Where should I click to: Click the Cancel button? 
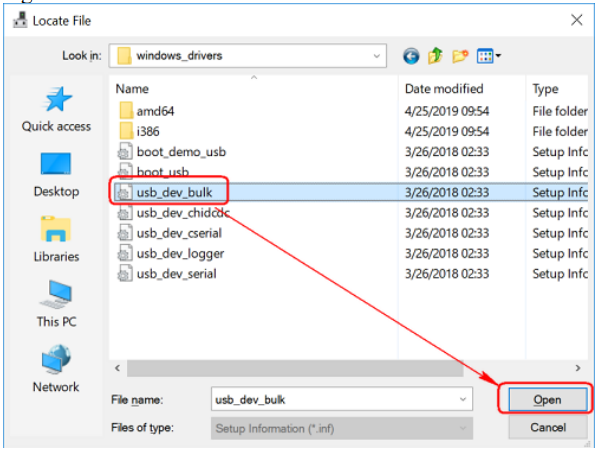548,428
